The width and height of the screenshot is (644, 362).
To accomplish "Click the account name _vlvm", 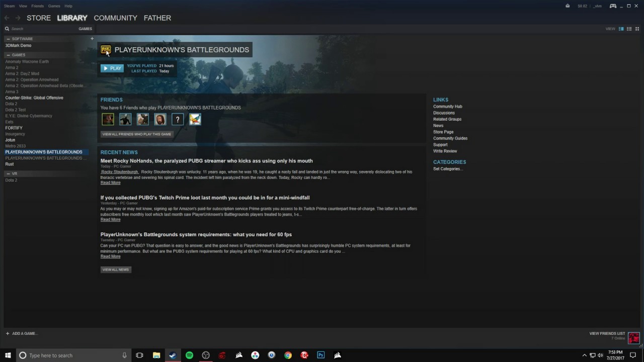I will point(597,6).
